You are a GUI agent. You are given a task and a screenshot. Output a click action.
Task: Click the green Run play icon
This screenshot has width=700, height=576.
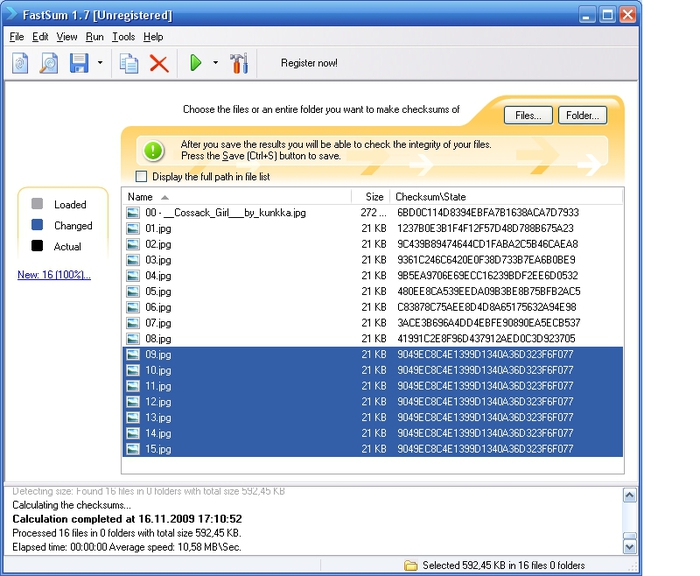point(196,63)
